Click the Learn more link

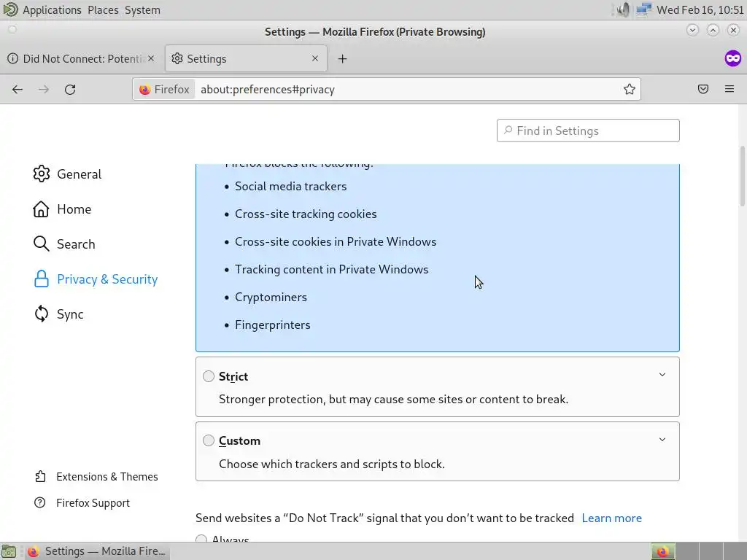click(611, 518)
